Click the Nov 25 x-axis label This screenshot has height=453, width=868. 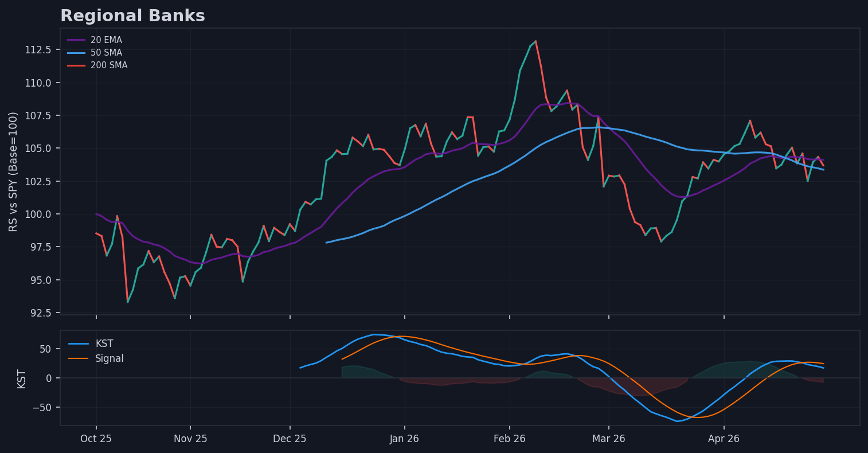pos(190,439)
